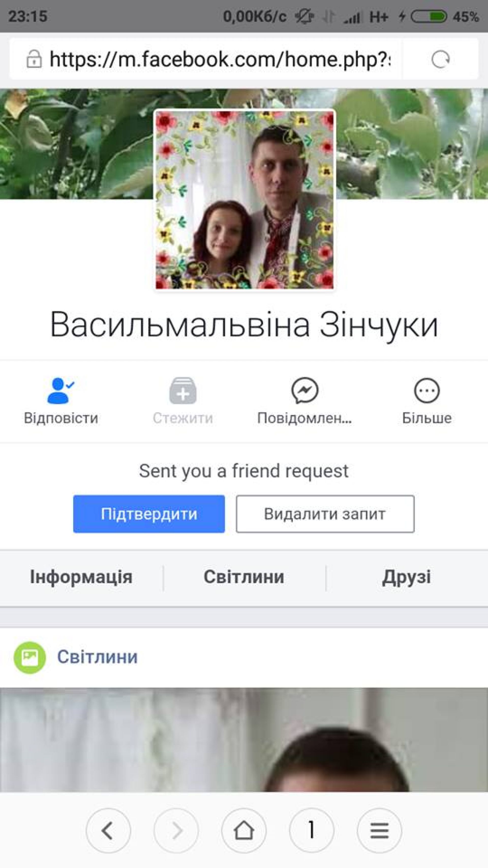488x868 pixels.
Task: Go to browser home page icon
Action: (x=244, y=831)
